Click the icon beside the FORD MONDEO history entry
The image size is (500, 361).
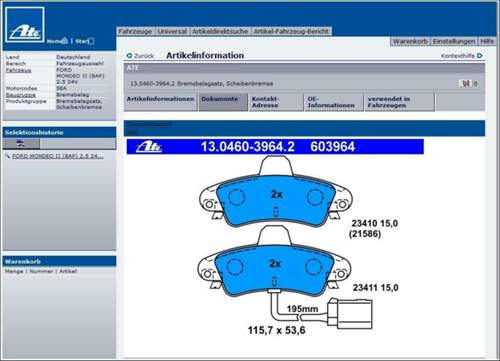7,156
